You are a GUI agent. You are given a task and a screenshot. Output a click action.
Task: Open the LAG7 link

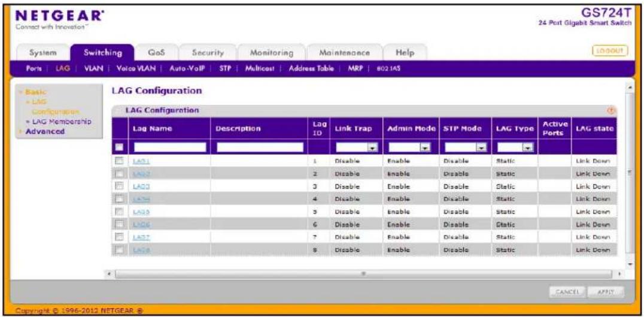pyautogui.click(x=141, y=237)
